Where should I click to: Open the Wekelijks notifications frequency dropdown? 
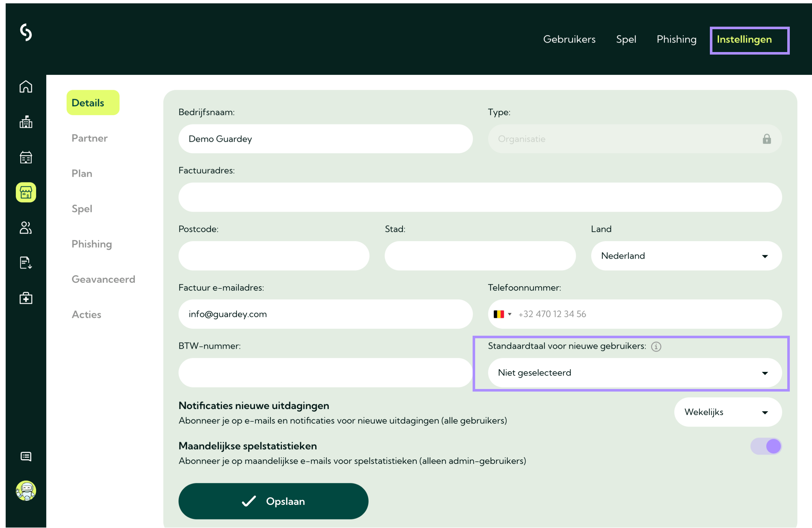pos(728,412)
